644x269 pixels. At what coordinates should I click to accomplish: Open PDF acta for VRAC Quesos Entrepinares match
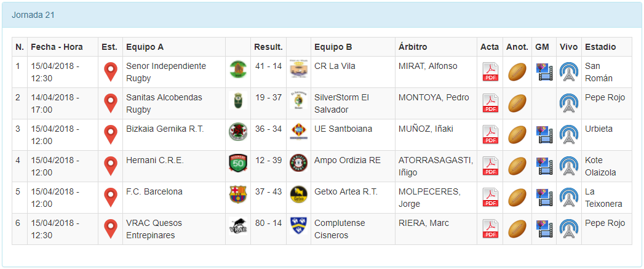pos(490,229)
